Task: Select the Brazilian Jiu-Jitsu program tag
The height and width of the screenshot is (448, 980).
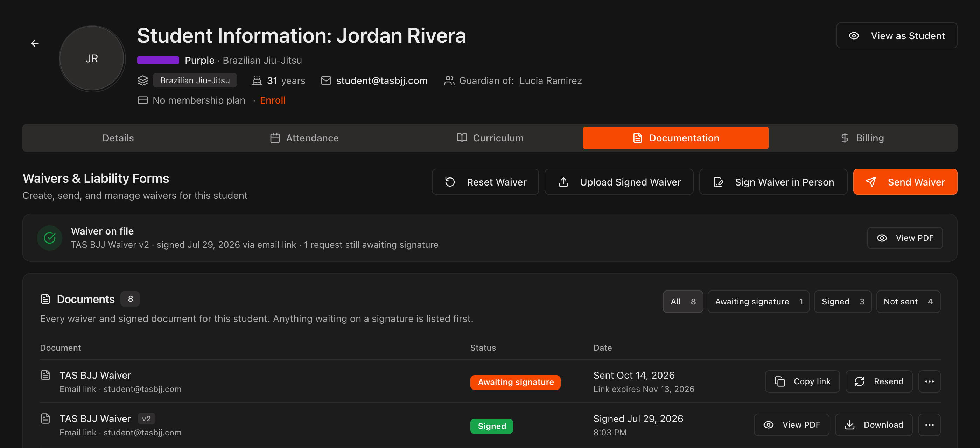Action: tap(195, 80)
